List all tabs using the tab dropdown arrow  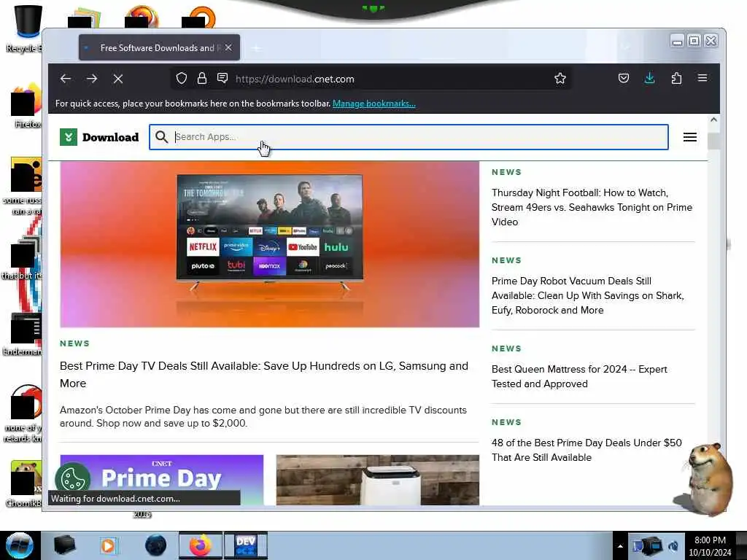(625, 47)
